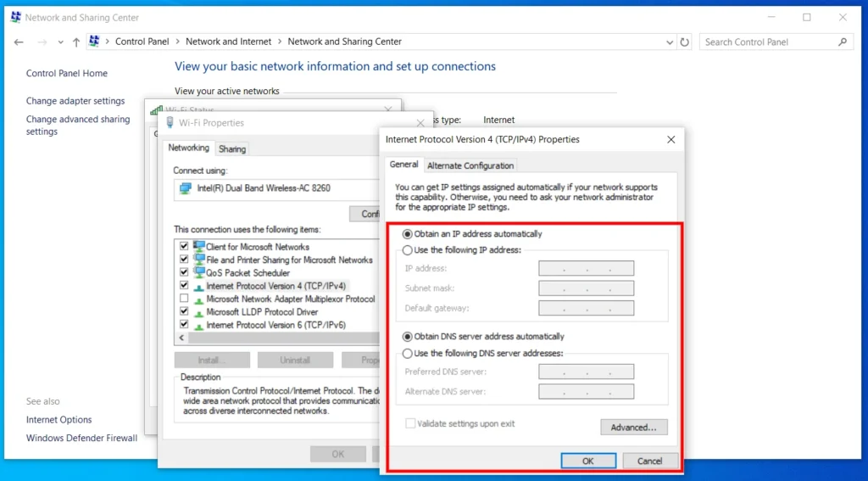Uncheck Internet Protocol Version 6 (TCP/IPv6)
Screen dimensions: 868x481
click(x=184, y=325)
